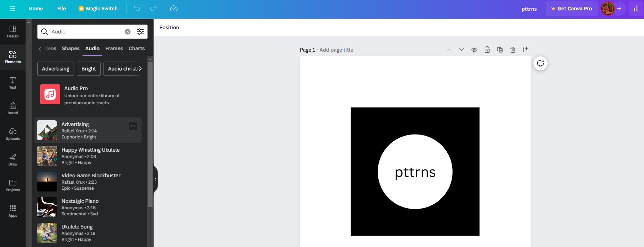Open the hamburger main menu
The image size is (644, 247).
[13, 9]
